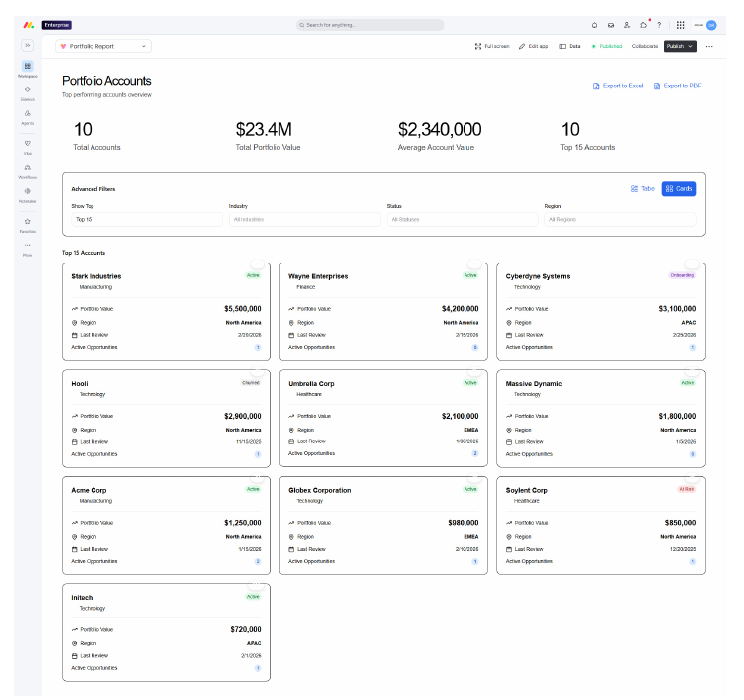Open the Status filter dropdown
This screenshot has width=744, height=700.
click(463, 219)
